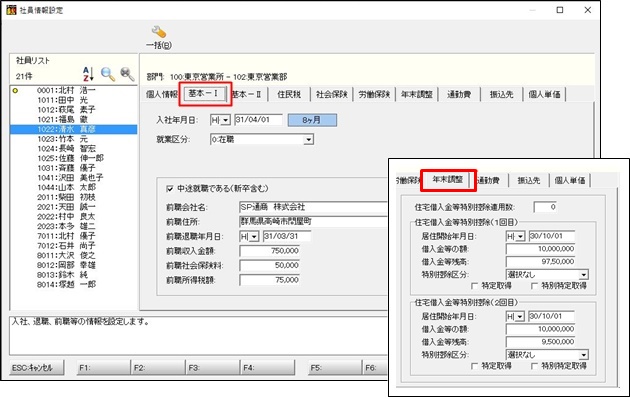Image resolution: width=630 pixels, height=398 pixels.
Task: Select employee 1044:山本 太郎
Action: [66, 188]
